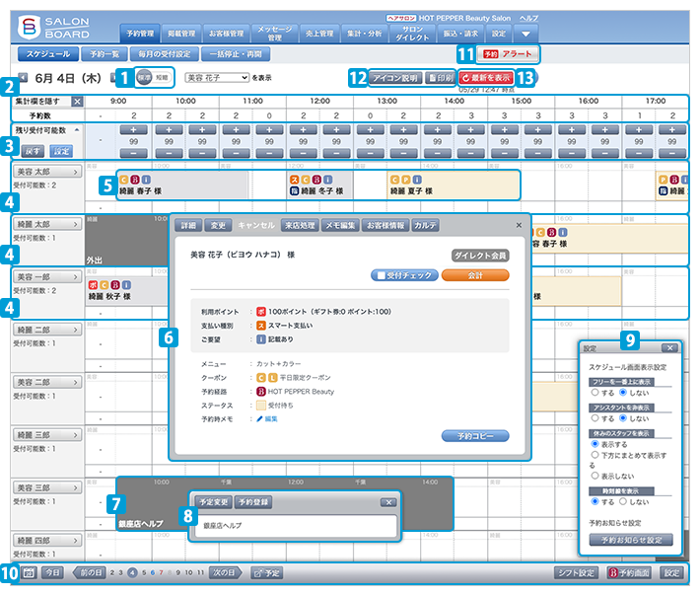The width and height of the screenshot is (700, 595).
Task: Click the pencil 編集 memo link
Action: [x=267, y=419]
